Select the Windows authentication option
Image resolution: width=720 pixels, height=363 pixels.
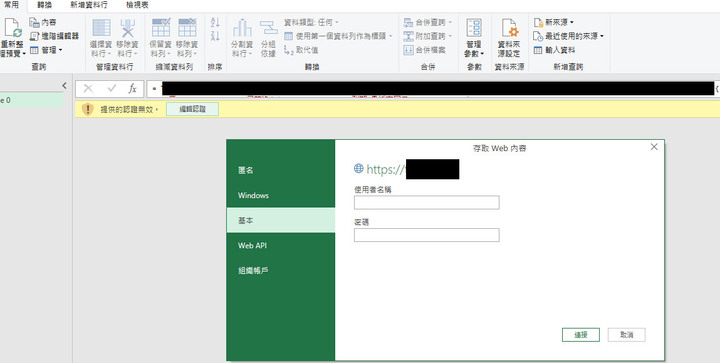281,195
